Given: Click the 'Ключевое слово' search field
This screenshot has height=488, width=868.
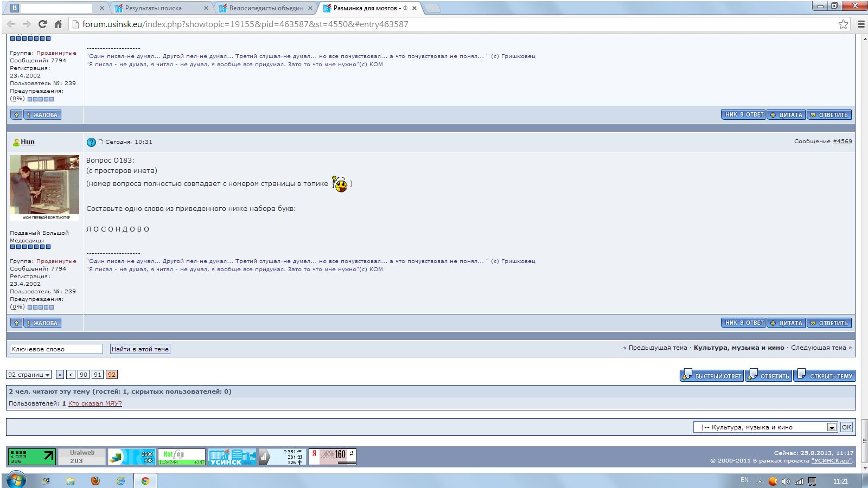Looking at the screenshot, I should point(56,349).
